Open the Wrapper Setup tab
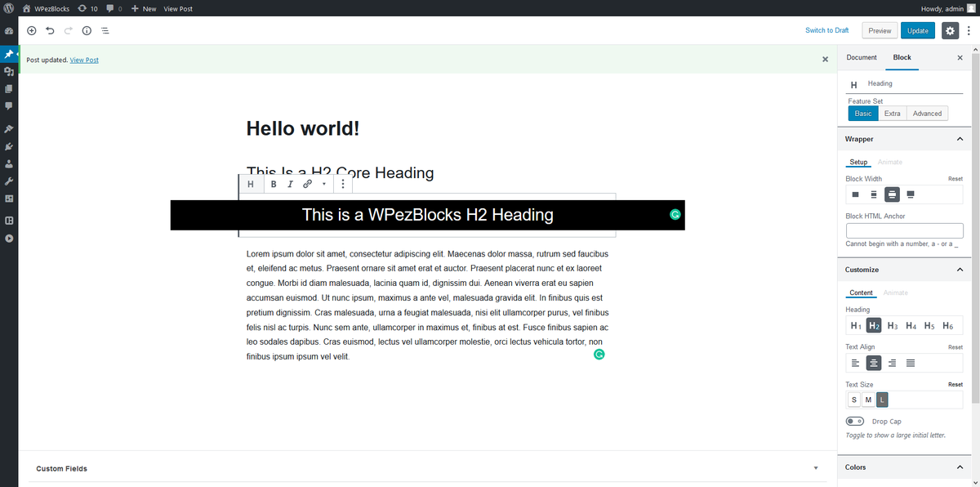The image size is (980, 487). (858, 162)
